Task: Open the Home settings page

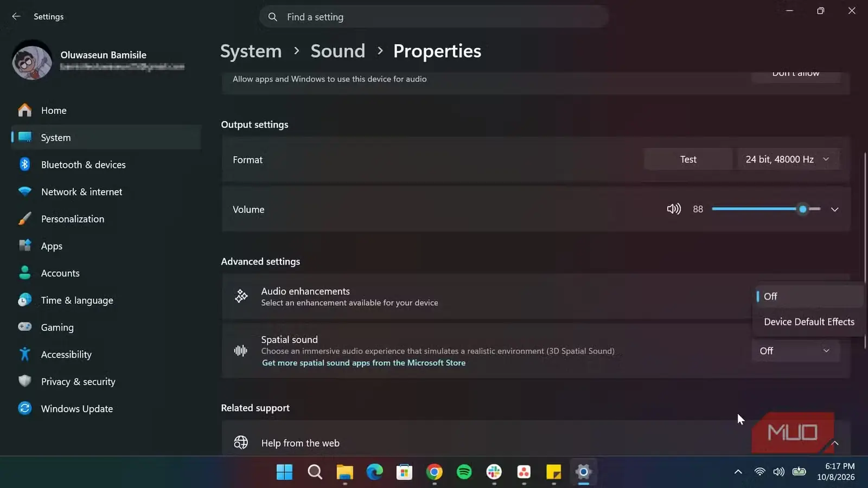Action: pos(106,111)
